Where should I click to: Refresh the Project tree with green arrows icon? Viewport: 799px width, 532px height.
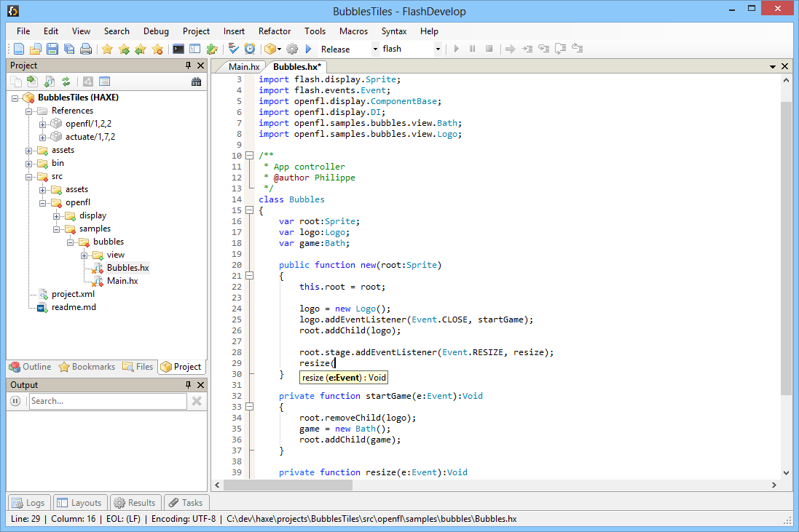66,82
